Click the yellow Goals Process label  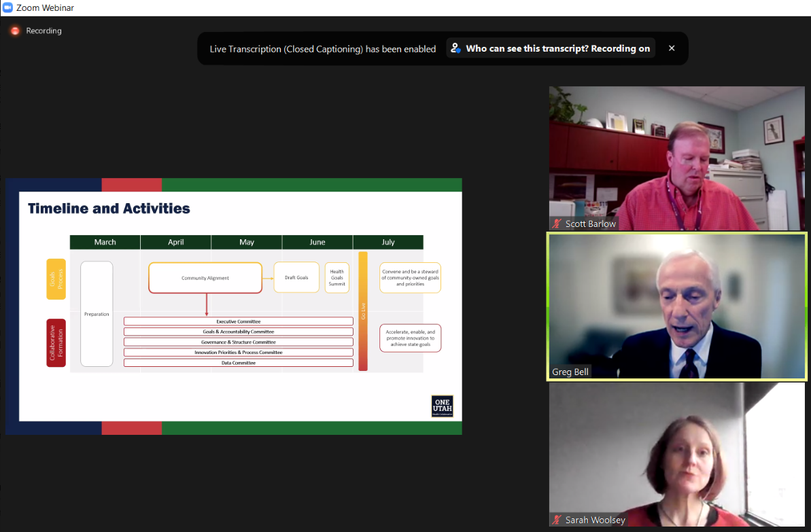pos(56,279)
